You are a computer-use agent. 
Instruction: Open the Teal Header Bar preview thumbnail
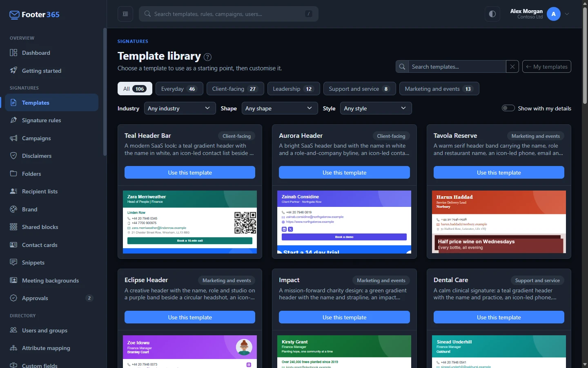coord(190,222)
